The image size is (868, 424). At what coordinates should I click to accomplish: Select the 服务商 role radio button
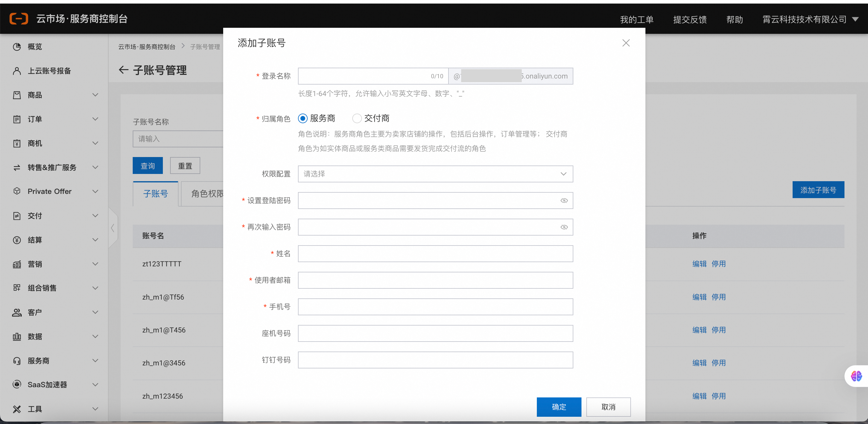point(303,118)
